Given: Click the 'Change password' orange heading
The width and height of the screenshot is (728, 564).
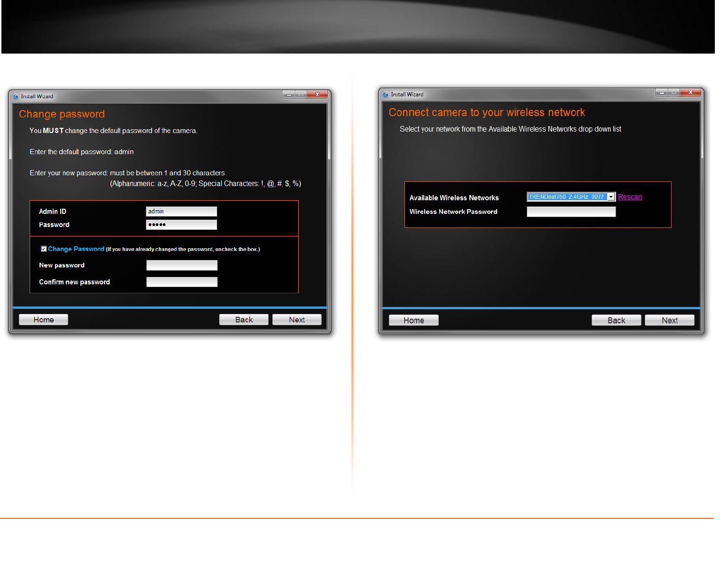Looking at the screenshot, I should tap(62, 114).
